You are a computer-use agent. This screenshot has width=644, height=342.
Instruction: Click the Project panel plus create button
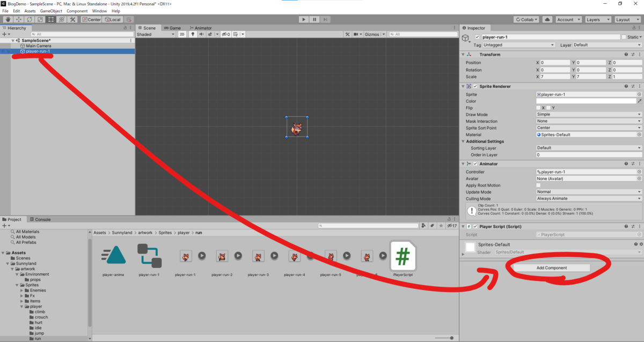click(x=5, y=226)
